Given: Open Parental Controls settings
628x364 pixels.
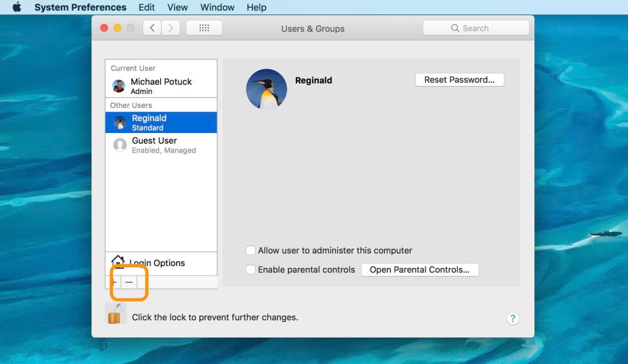Looking at the screenshot, I should point(420,269).
